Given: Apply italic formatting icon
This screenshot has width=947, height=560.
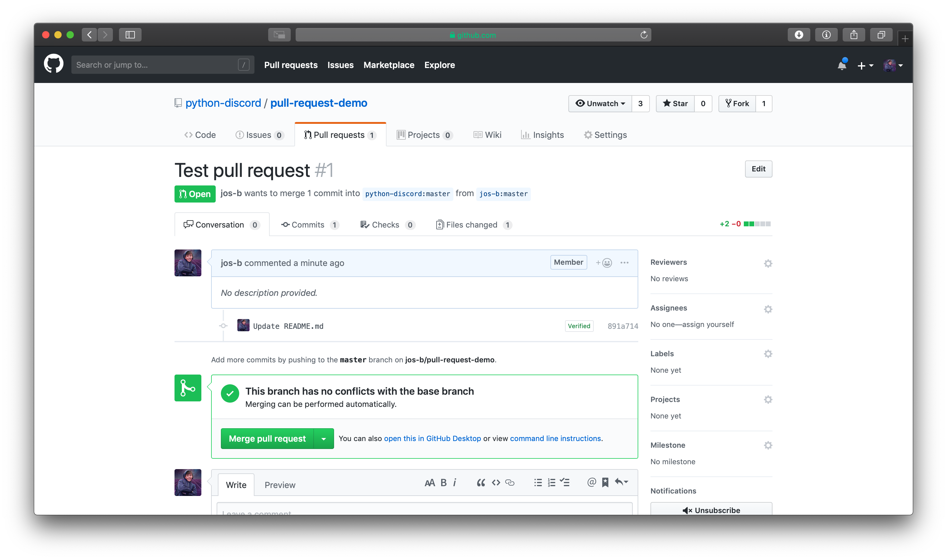Looking at the screenshot, I should click(x=455, y=483).
